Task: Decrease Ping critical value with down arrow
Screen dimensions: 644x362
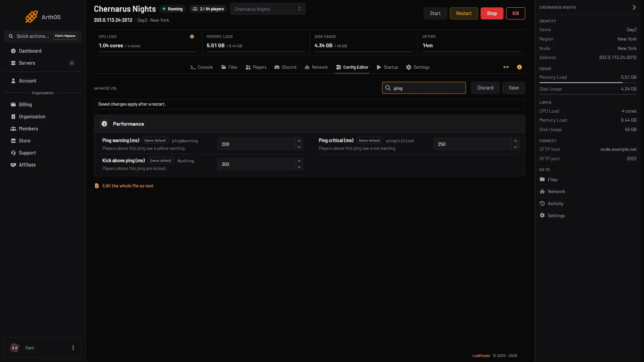Action: [516, 147]
